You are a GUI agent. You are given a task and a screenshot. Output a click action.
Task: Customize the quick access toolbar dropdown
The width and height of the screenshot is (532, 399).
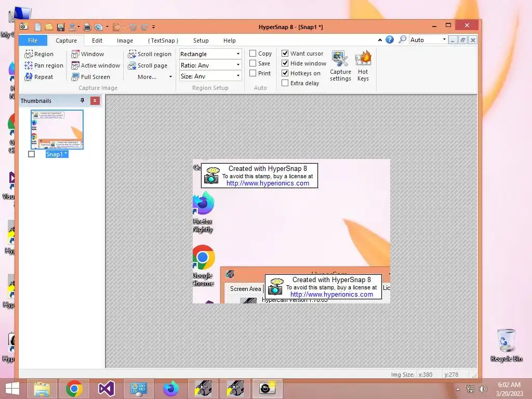(153, 27)
